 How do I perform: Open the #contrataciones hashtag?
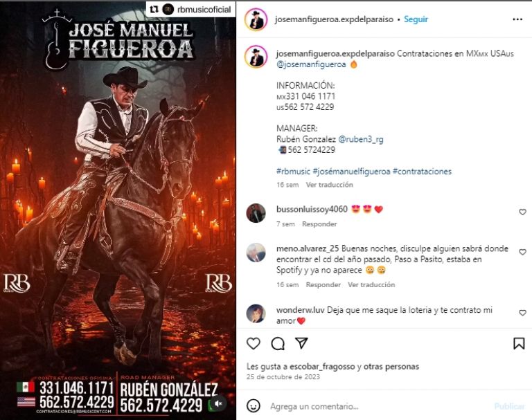[x=422, y=172]
